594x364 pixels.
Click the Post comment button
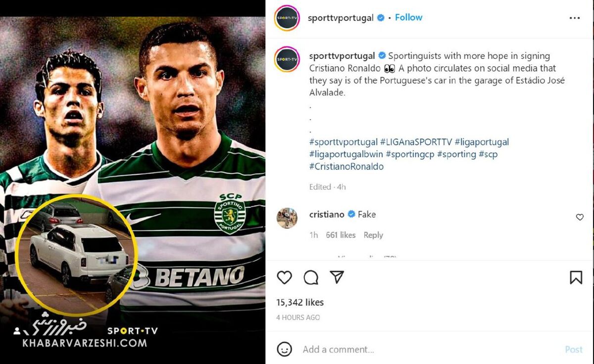(574, 350)
